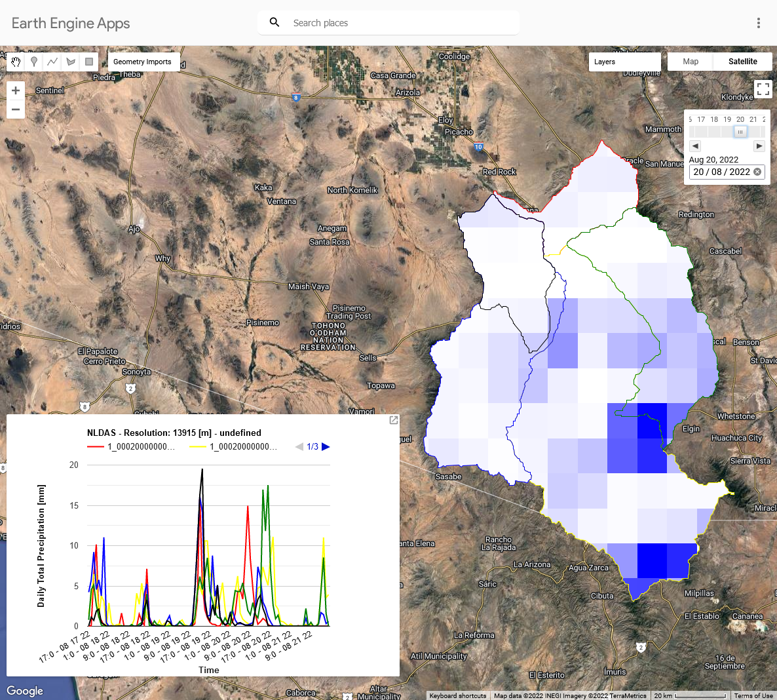Click the 20 km map scale control
The width and height of the screenshot is (777, 700).
click(x=691, y=695)
